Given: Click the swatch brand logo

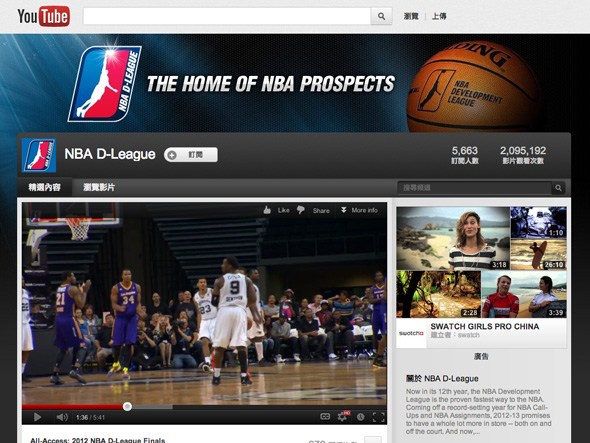Looking at the screenshot, I should (x=411, y=333).
